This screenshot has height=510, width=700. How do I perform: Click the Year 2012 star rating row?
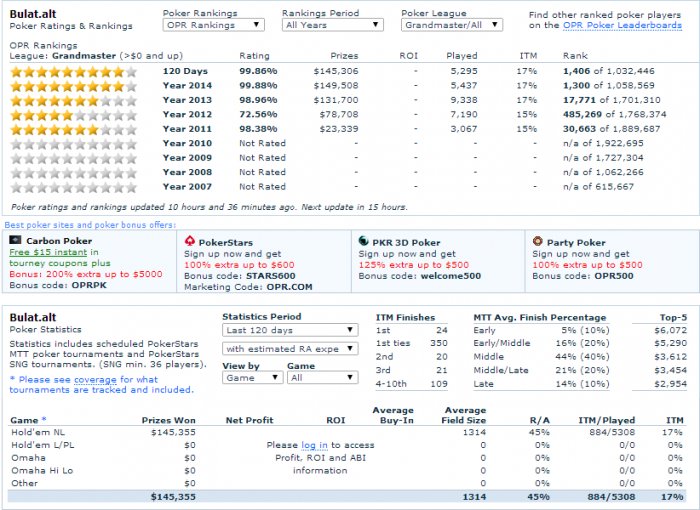pyautogui.click(x=74, y=115)
